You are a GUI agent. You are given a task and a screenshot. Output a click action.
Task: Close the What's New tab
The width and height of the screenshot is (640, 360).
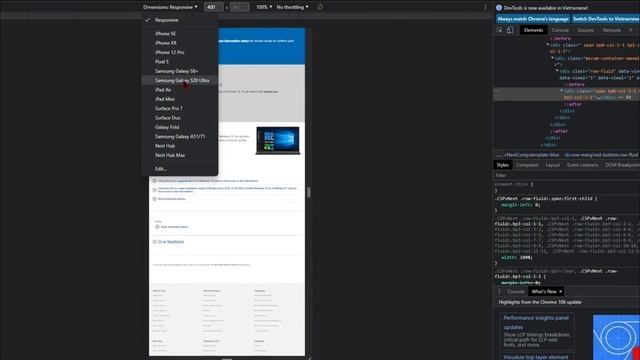[560, 291]
